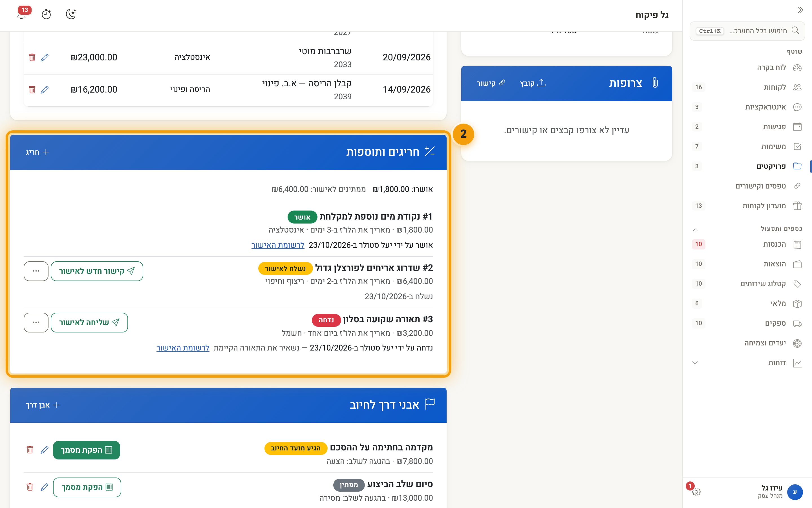Open אינטראקציות in sidebar
This screenshot has width=812, height=508.
(747, 107)
